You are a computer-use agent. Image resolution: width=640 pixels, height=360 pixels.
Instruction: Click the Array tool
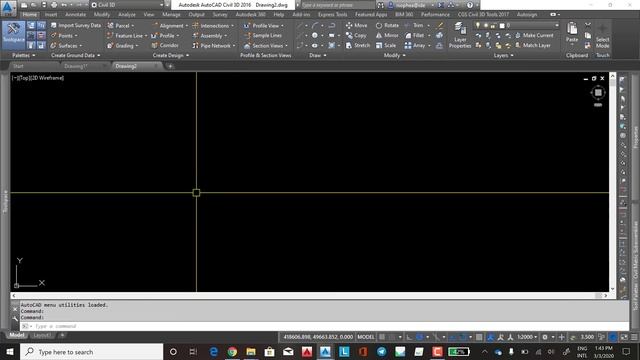415,46
